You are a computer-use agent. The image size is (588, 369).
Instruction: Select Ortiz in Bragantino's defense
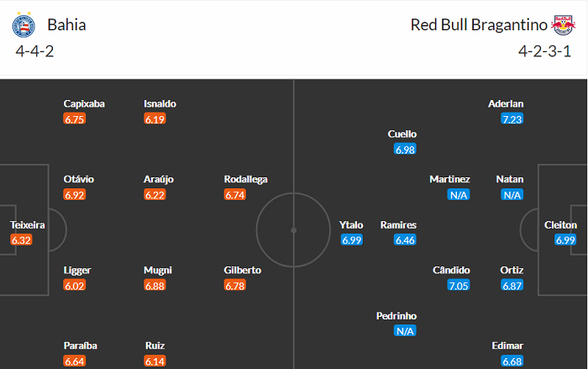tap(512, 271)
